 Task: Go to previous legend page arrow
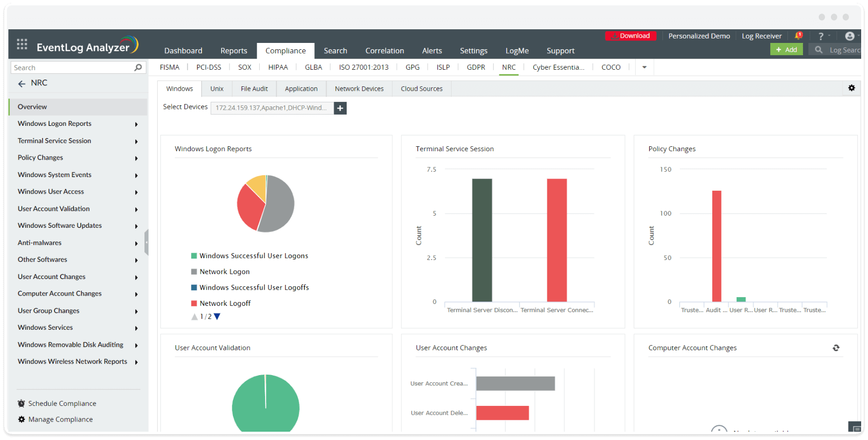[x=195, y=317]
